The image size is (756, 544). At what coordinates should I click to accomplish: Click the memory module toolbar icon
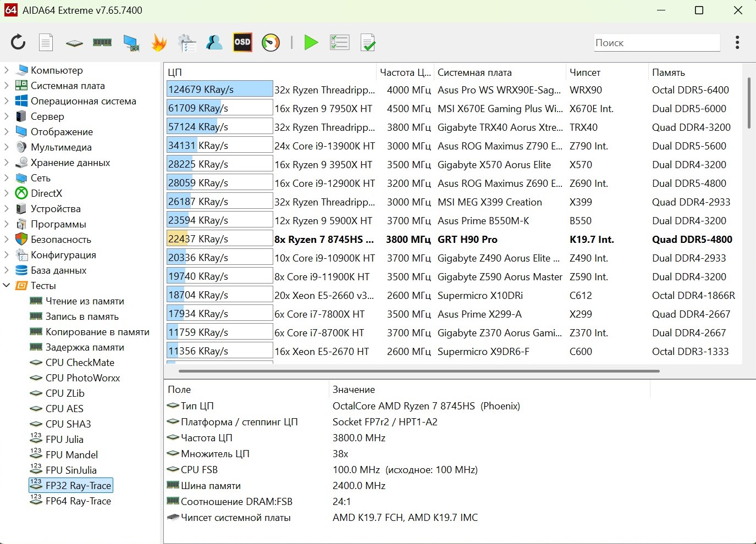(102, 42)
